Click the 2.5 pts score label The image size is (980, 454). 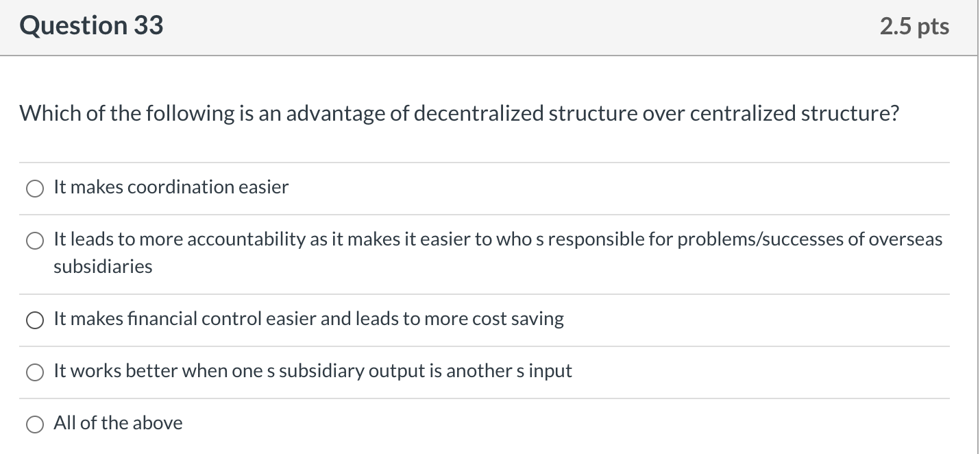pos(915,26)
